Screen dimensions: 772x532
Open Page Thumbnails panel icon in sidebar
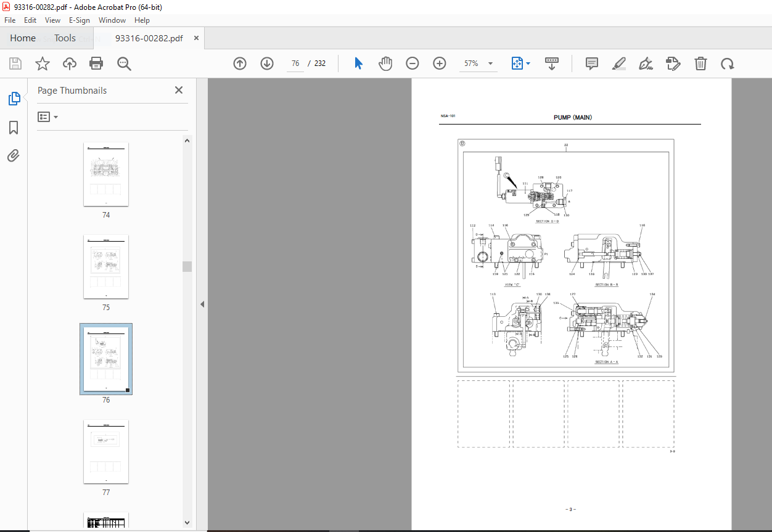coord(14,99)
